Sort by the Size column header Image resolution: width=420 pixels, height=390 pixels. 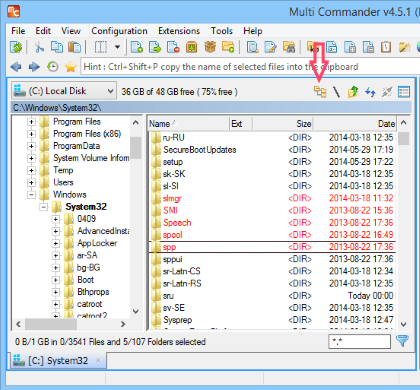[283, 124]
